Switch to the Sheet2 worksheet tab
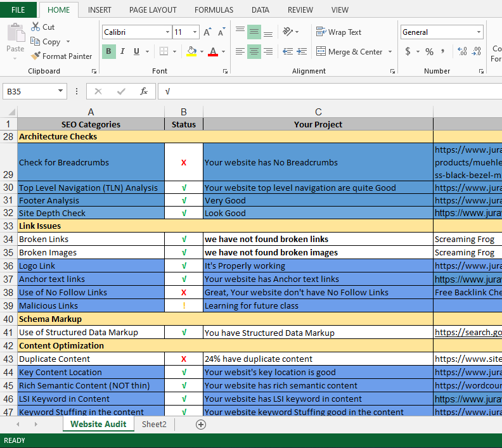 [154, 425]
